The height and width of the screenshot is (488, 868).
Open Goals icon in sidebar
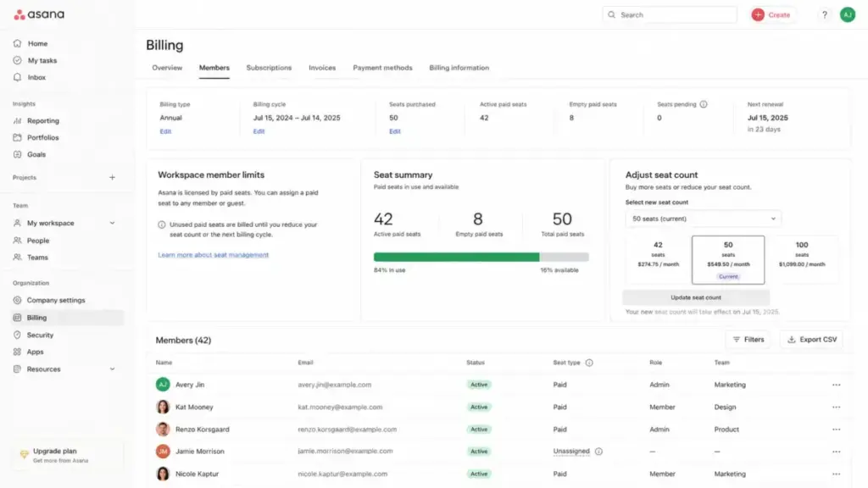click(x=17, y=154)
